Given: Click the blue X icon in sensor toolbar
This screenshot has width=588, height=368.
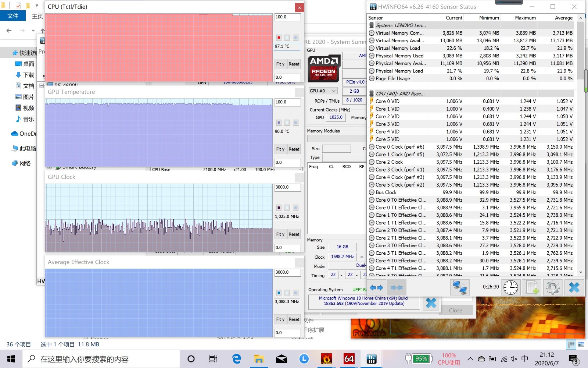Looking at the screenshot, I should [574, 287].
